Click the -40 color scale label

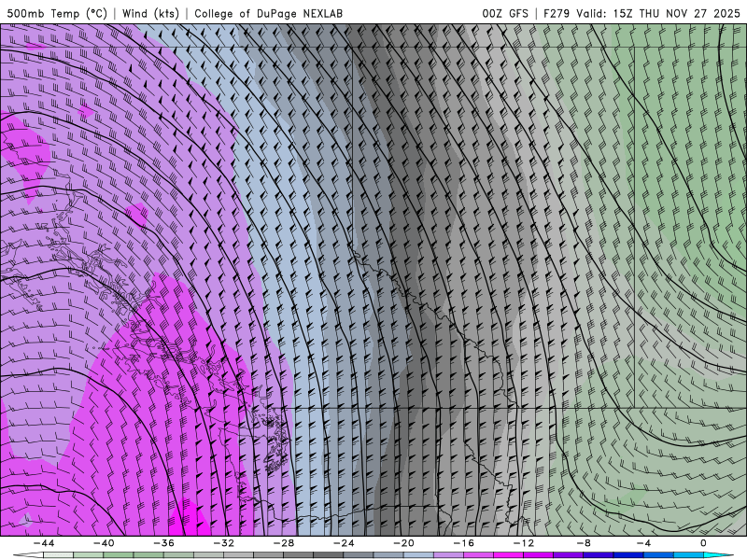104,543
